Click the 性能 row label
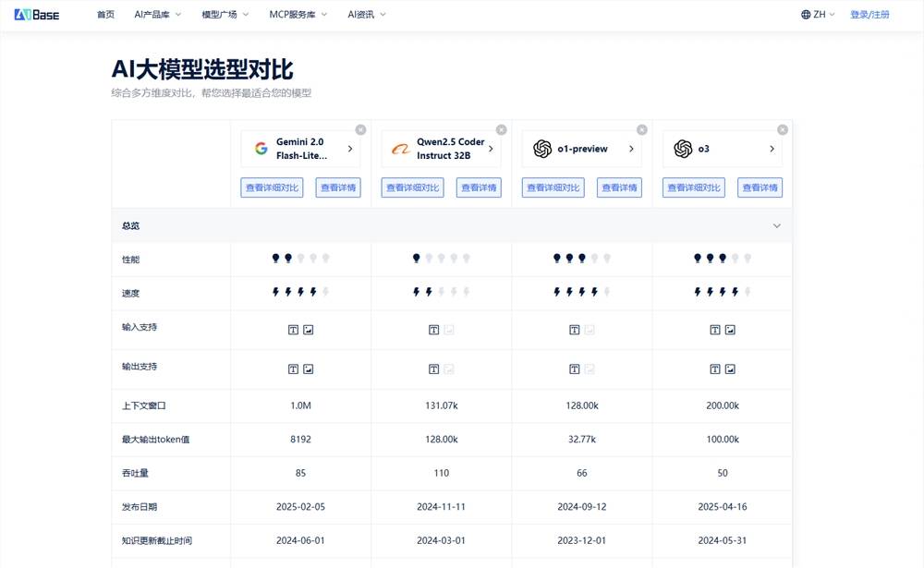Viewport: 924px width, 568px height. click(x=131, y=260)
